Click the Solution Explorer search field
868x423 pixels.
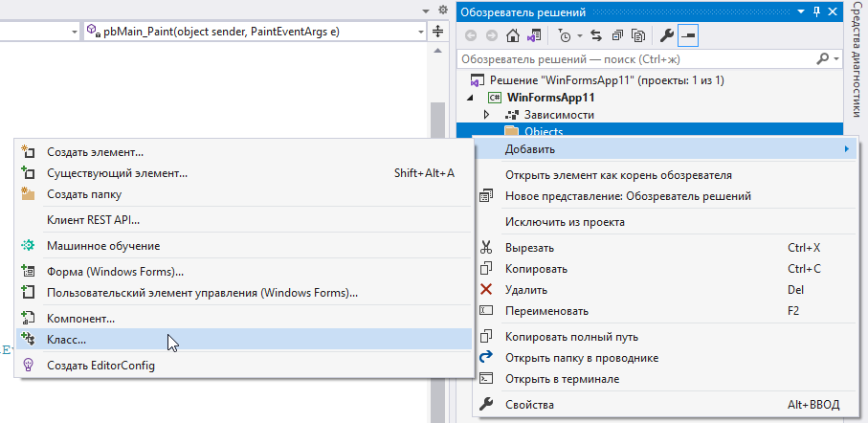[636, 58]
